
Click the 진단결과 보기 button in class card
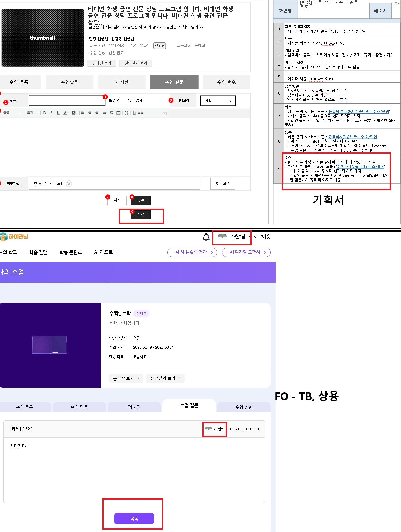165,378
